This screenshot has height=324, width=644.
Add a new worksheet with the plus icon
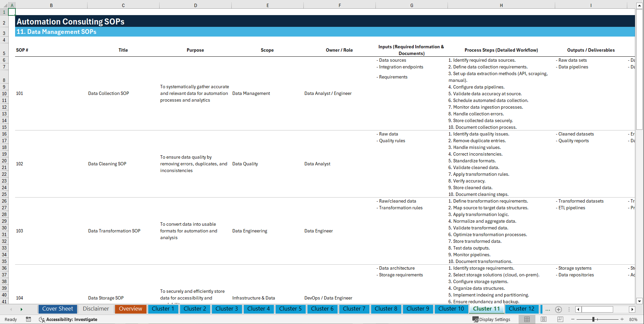point(559,309)
